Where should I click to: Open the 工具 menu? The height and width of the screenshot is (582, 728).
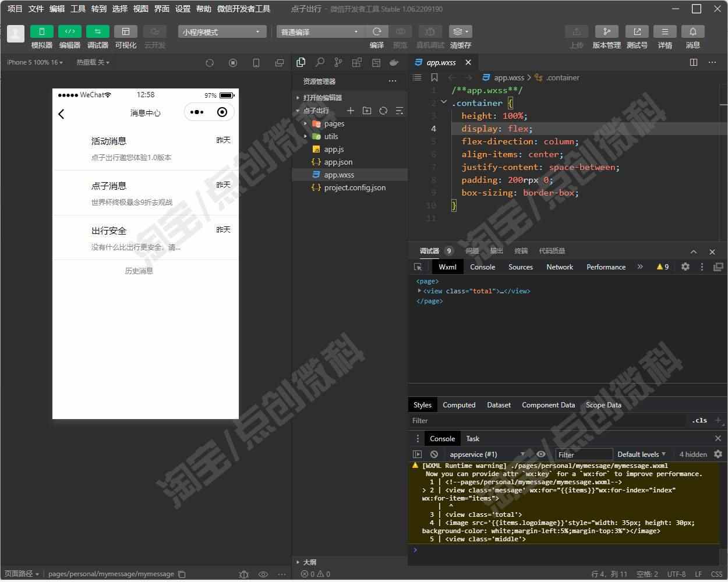click(x=78, y=9)
